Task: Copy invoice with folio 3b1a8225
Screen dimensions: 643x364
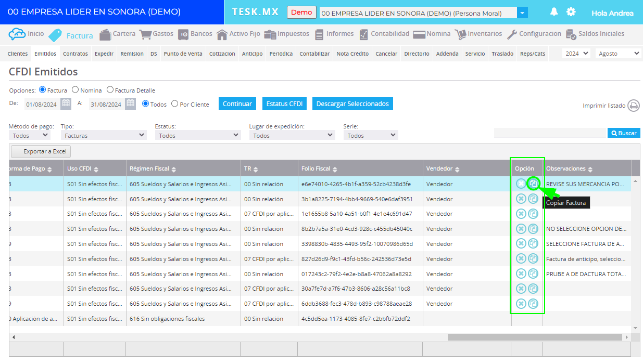Action: [x=533, y=198]
